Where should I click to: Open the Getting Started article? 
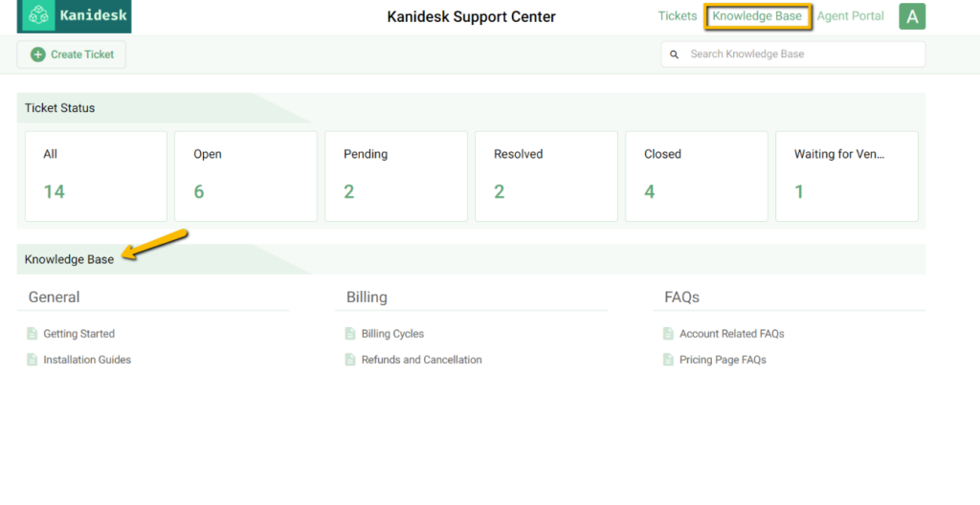point(78,334)
